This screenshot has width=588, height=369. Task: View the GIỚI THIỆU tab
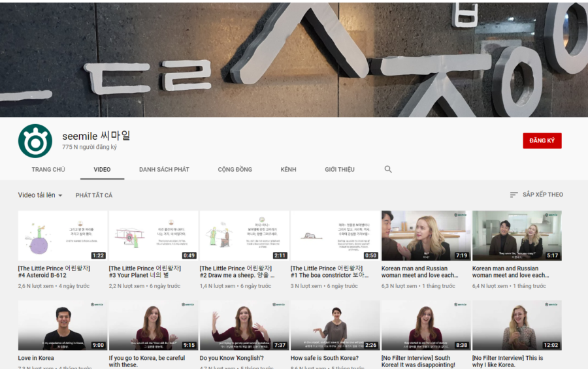[x=340, y=170]
